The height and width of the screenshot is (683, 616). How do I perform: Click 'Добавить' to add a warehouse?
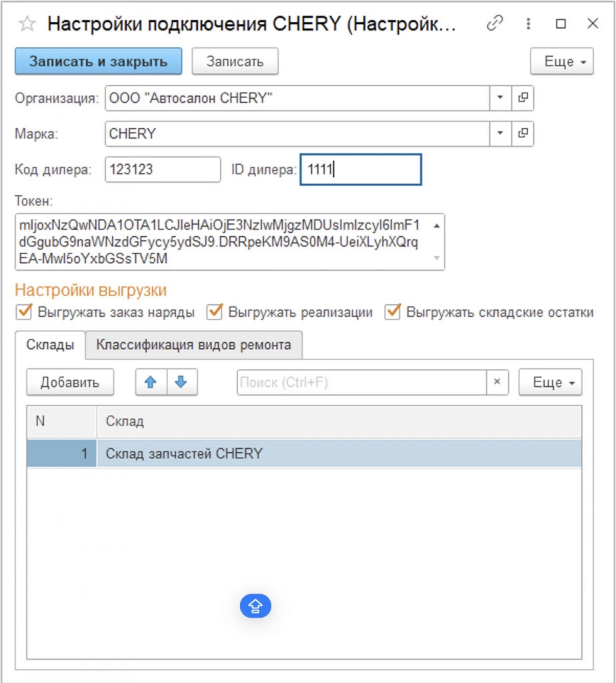pyautogui.click(x=70, y=382)
